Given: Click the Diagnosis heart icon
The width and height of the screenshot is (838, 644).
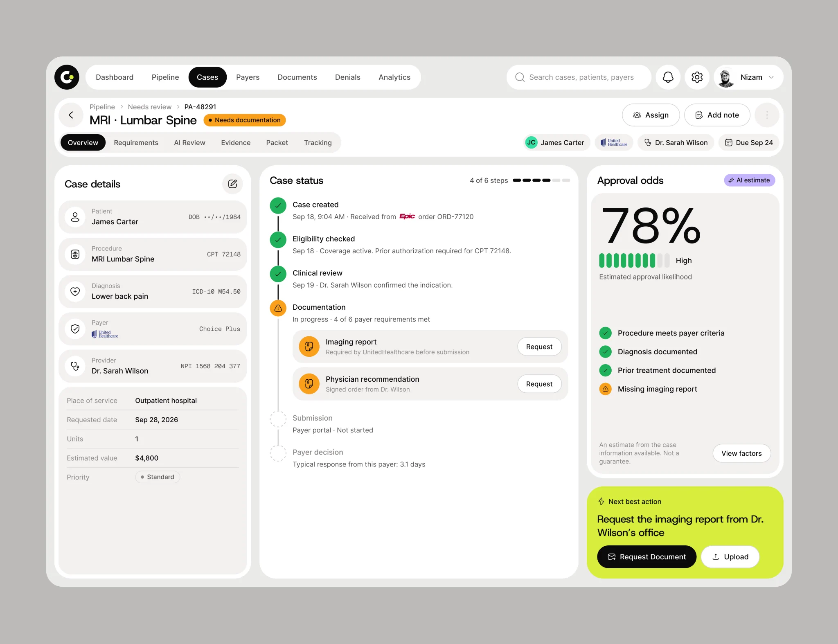Looking at the screenshot, I should 75,291.
